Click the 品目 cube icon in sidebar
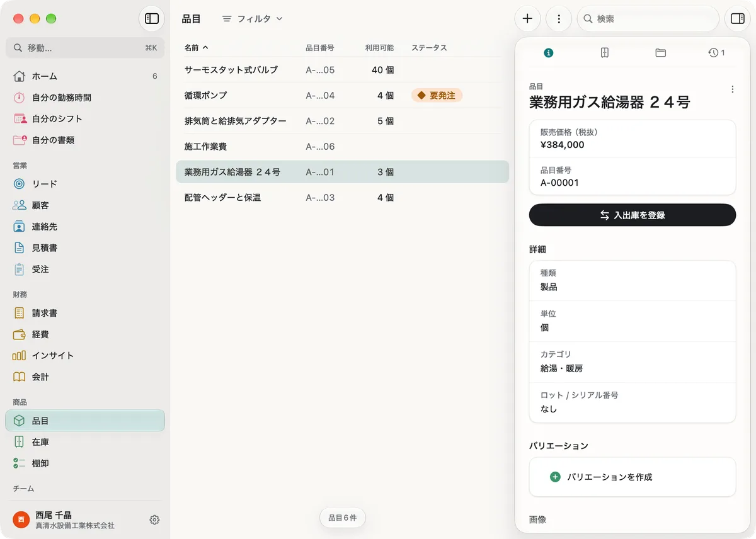The width and height of the screenshot is (756, 539). click(20, 421)
